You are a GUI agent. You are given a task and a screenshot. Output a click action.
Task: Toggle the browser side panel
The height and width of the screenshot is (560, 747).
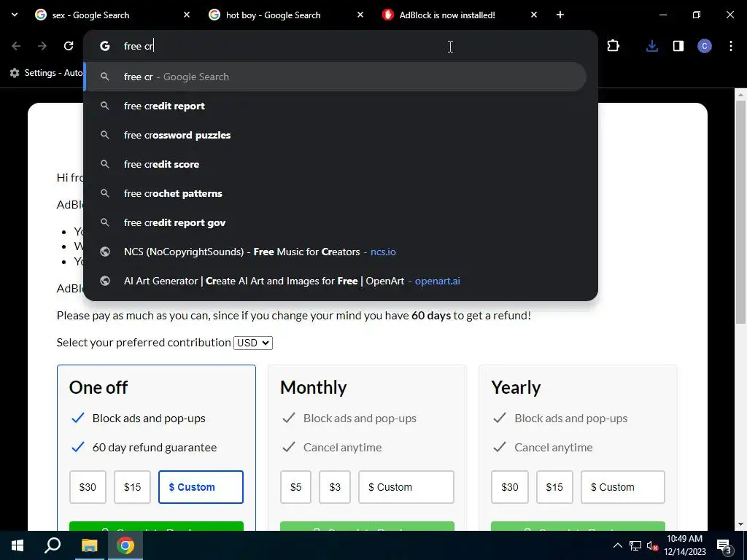[678, 46]
